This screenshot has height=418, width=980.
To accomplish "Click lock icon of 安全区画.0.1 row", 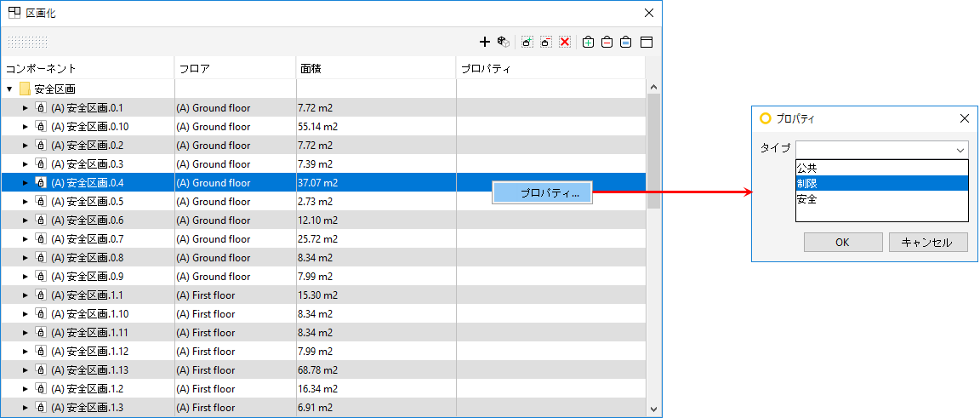I will [x=41, y=107].
